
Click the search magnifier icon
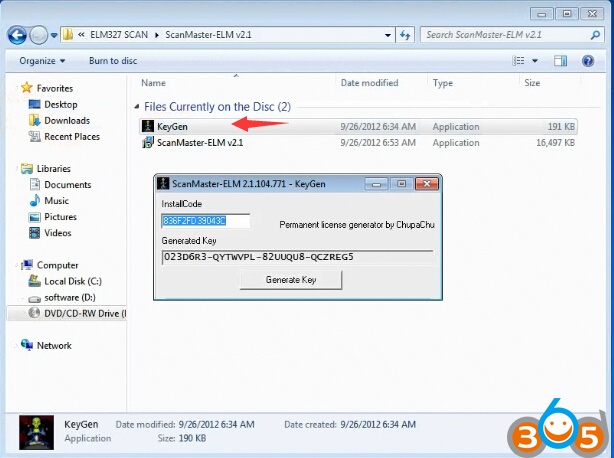(x=595, y=35)
